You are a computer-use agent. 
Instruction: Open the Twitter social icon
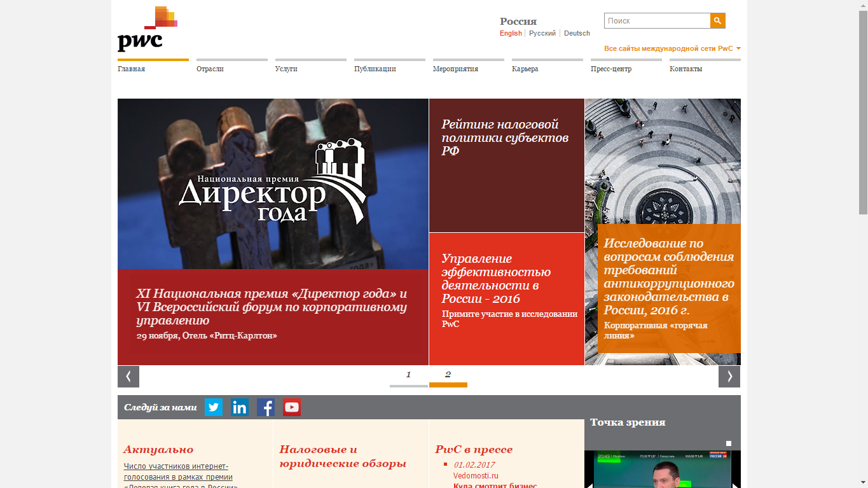click(x=214, y=407)
